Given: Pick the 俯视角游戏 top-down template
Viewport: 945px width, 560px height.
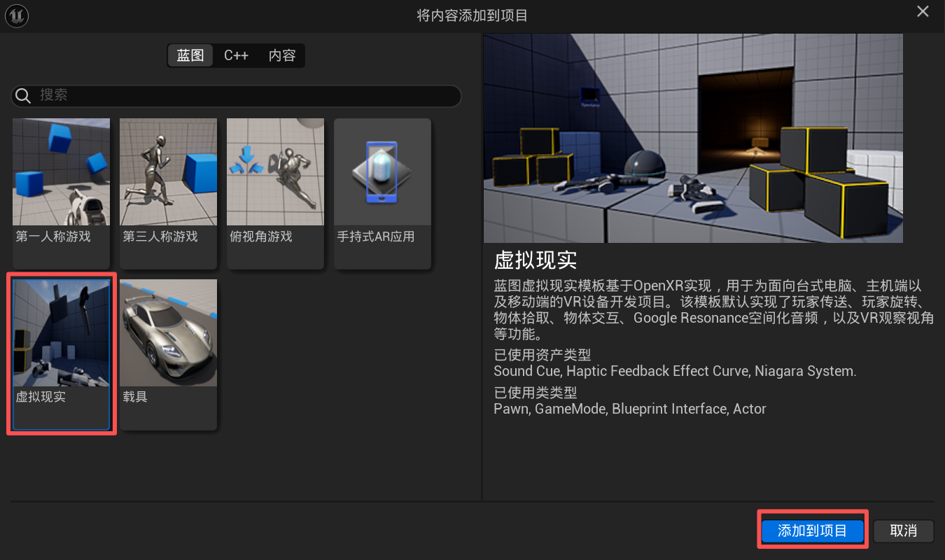Looking at the screenshot, I should (275, 183).
